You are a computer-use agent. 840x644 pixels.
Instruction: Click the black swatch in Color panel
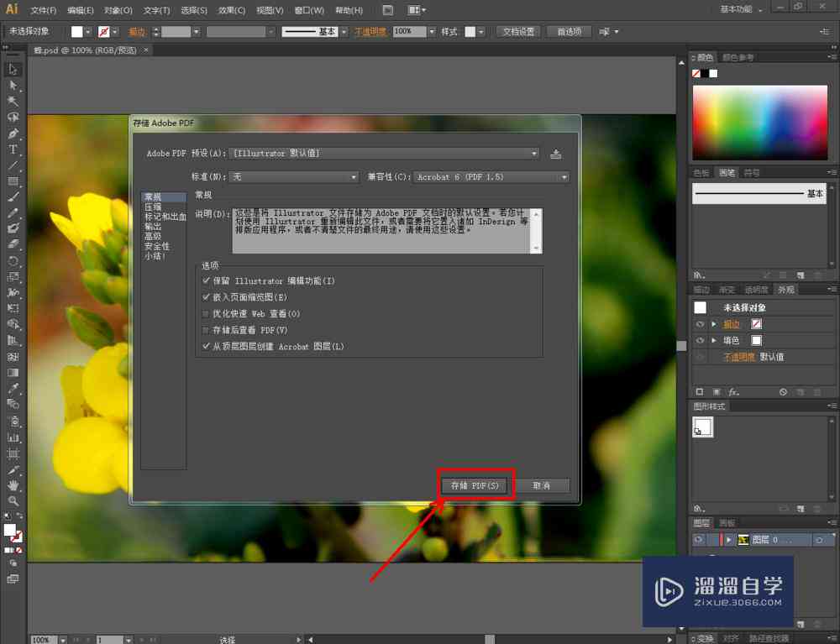tap(705, 73)
